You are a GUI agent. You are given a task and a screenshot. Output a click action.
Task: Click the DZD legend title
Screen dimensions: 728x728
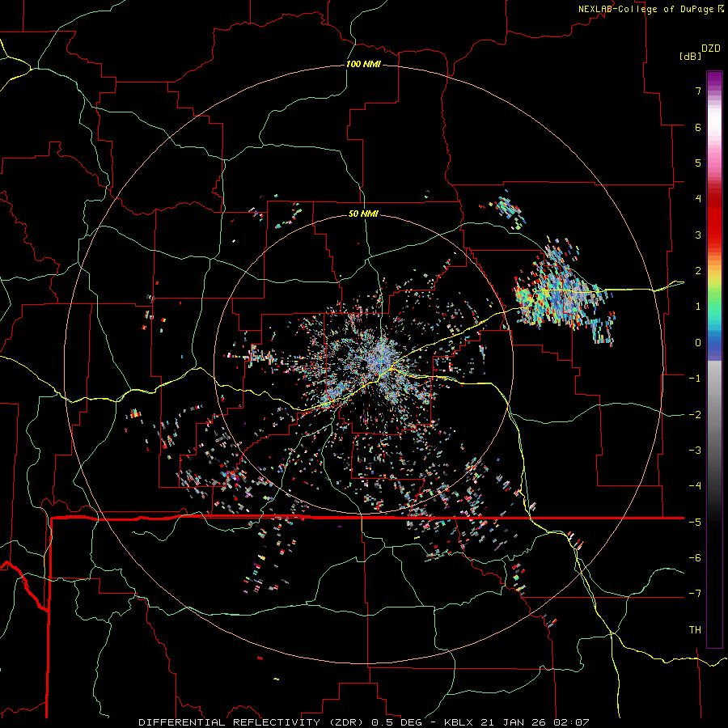711,49
